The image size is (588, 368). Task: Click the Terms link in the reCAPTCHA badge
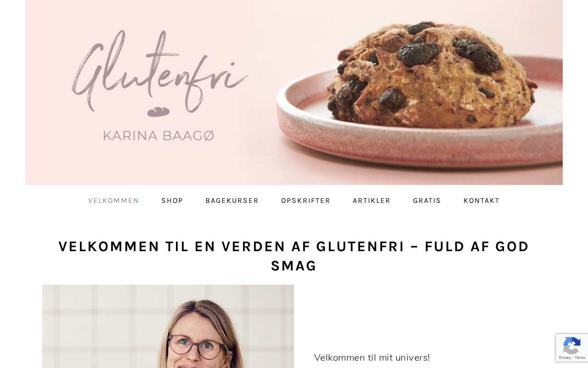(580, 358)
